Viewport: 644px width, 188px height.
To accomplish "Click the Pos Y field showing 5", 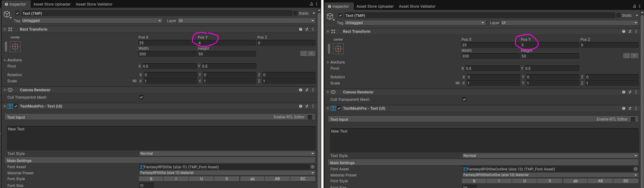I will click(550, 45).
